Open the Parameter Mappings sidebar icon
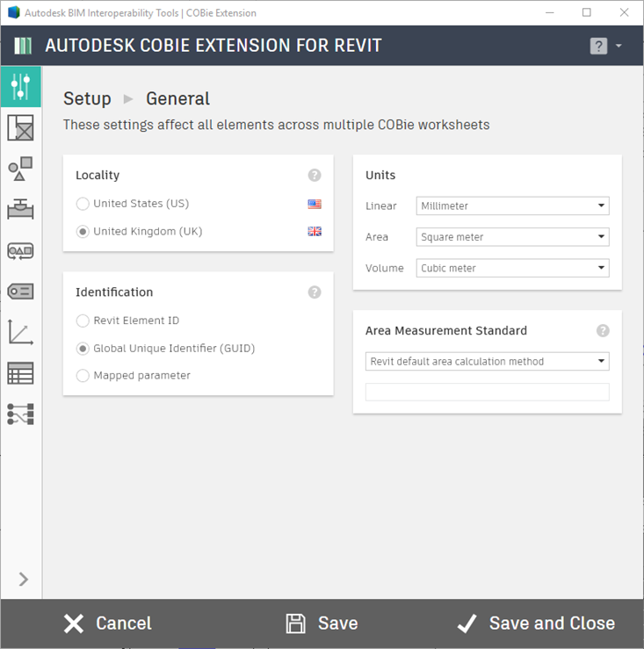The height and width of the screenshot is (649, 644). pyautogui.click(x=21, y=414)
